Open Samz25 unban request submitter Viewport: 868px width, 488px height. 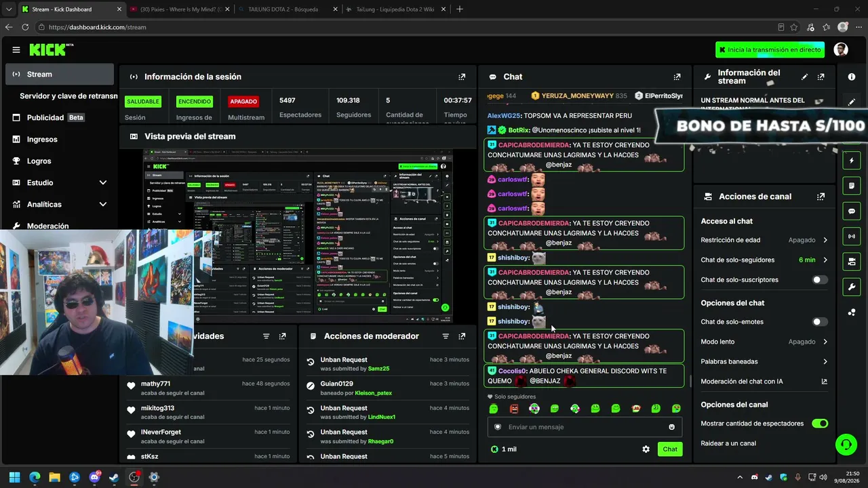tap(378, 369)
